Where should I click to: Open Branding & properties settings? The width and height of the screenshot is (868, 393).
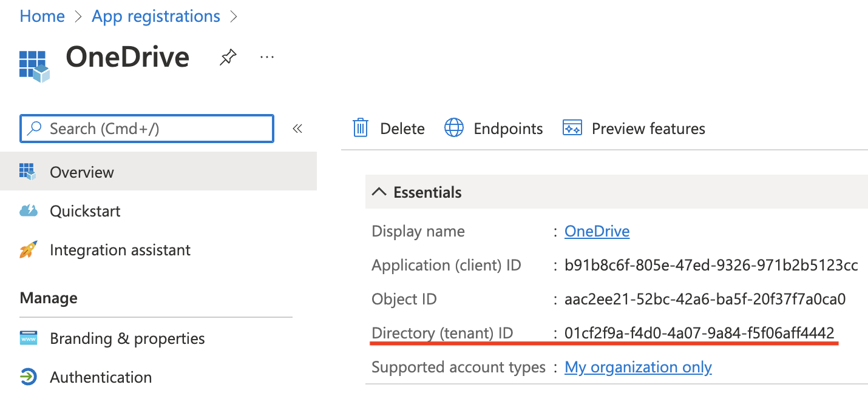tap(126, 338)
